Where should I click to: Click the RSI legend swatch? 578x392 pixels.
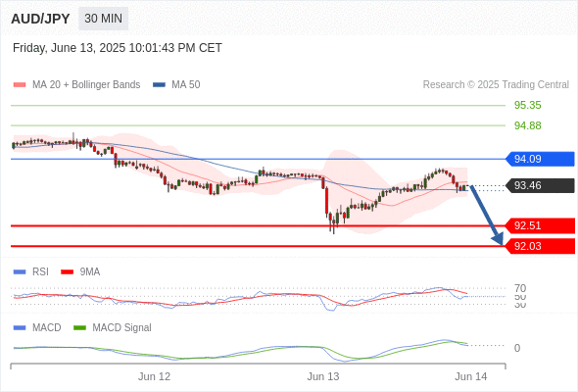[x=20, y=272]
